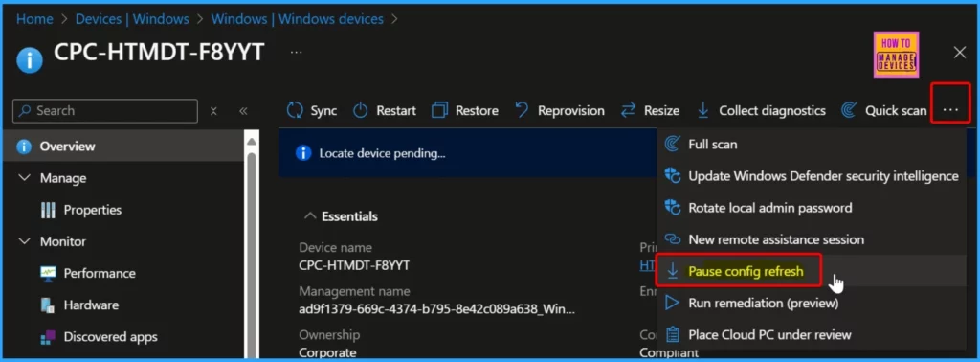Click the Collect diagnostics download icon

(x=703, y=111)
